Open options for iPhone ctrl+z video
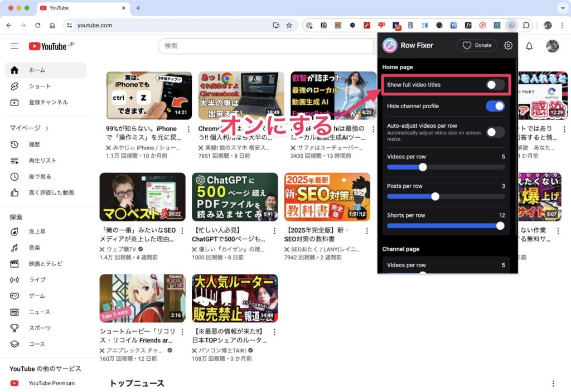The width and height of the screenshot is (571, 392). (188, 129)
